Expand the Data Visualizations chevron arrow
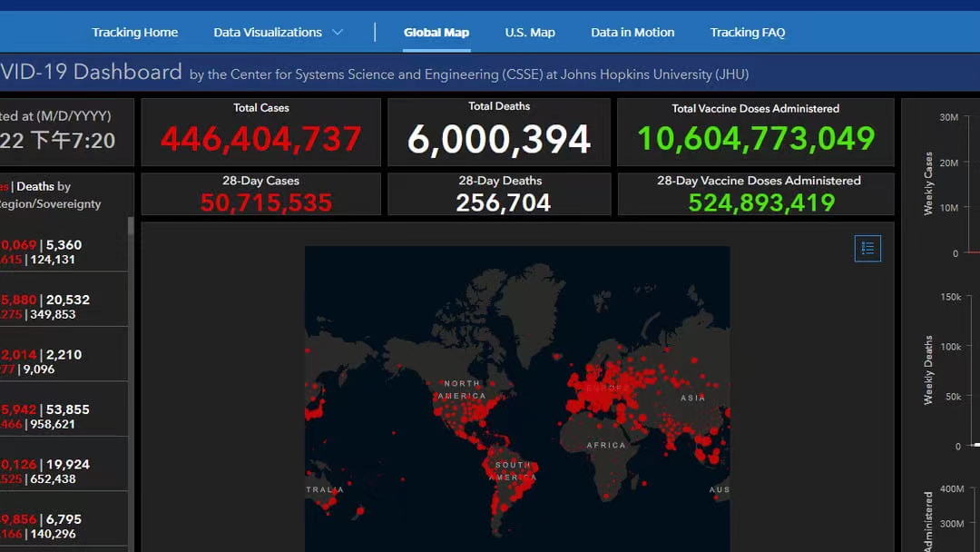The image size is (980, 552). coord(338,33)
